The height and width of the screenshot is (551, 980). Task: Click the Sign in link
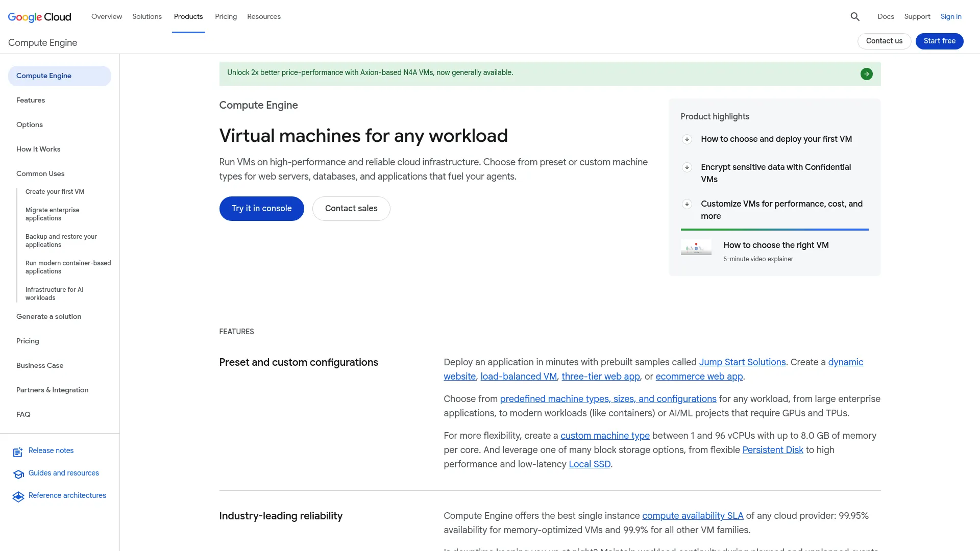pyautogui.click(x=951, y=17)
